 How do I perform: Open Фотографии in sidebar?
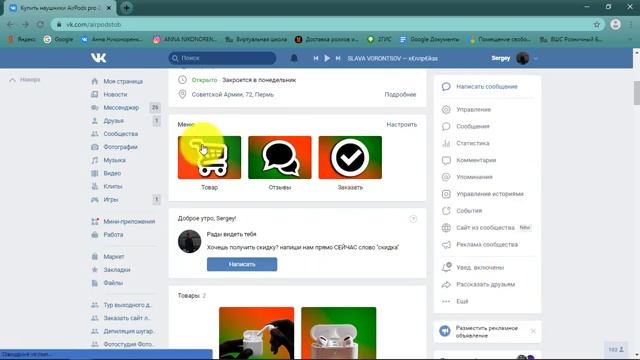click(120, 147)
